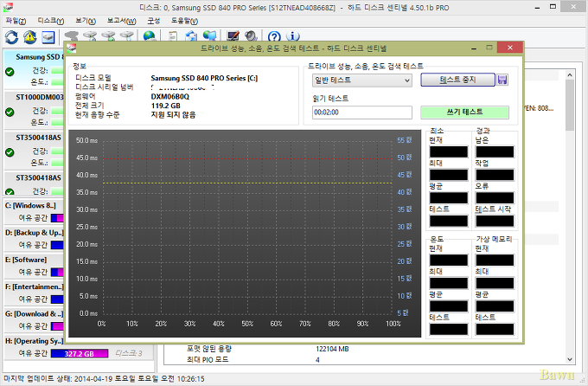
Task: Open the report document toolbar icon
Action: 173,36
